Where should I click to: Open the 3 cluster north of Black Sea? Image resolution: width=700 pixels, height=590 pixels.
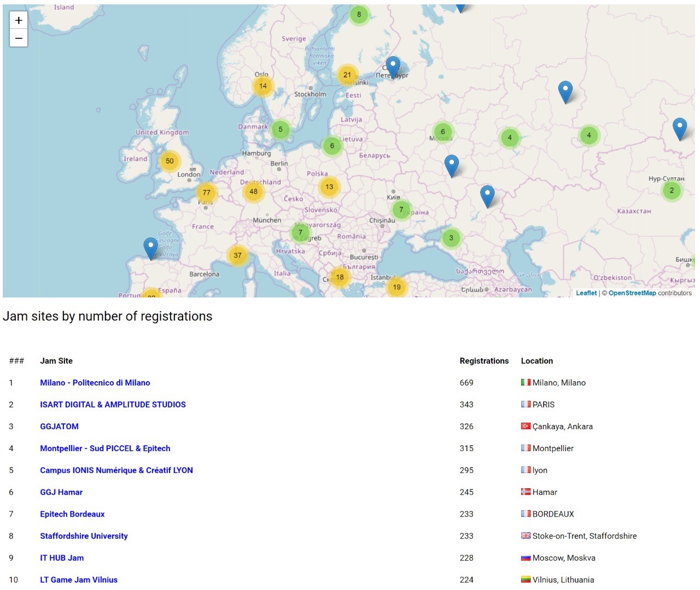pyautogui.click(x=451, y=238)
